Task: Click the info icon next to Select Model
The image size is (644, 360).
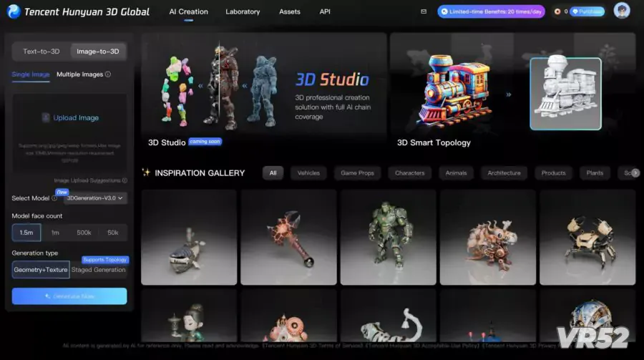Action: point(54,198)
